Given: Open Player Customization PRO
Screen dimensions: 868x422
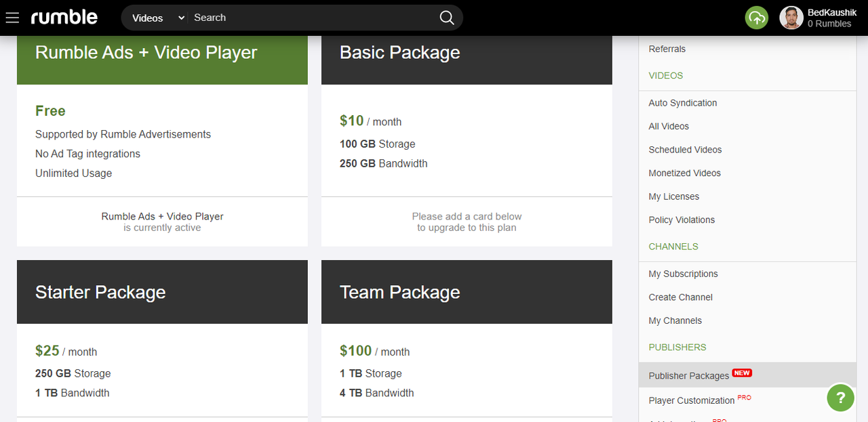Looking at the screenshot, I should pyautogui.click(x=700, y=400).
